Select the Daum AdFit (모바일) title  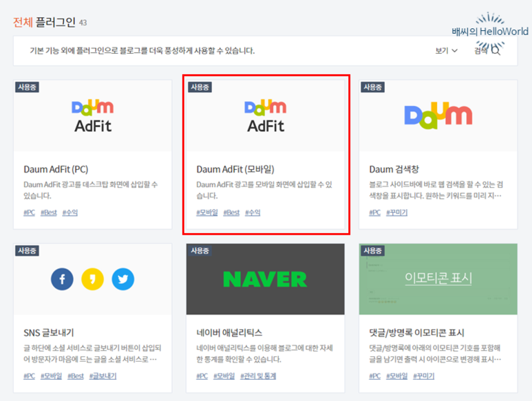[x=235, y=169]
